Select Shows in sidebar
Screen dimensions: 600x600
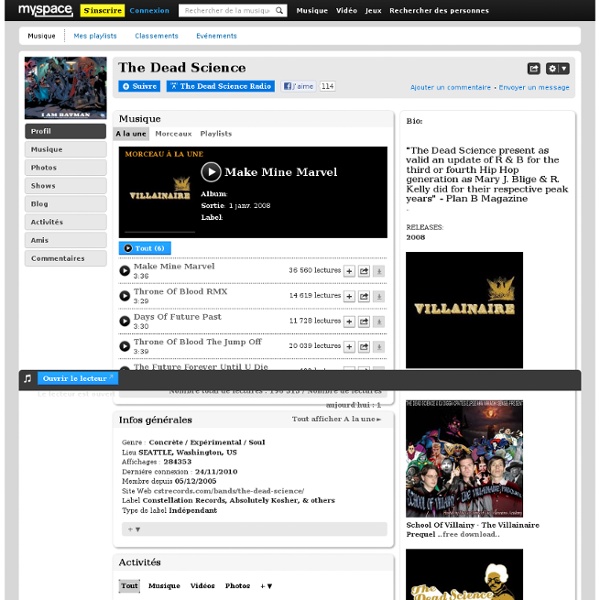pos(65,186)
